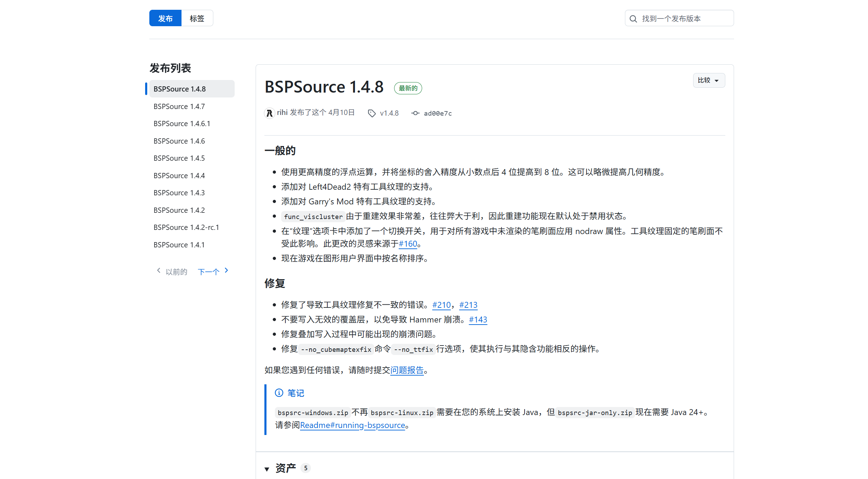
Task: Open BSPSource 1.4.1 release entry
Action: click(192, 245)
